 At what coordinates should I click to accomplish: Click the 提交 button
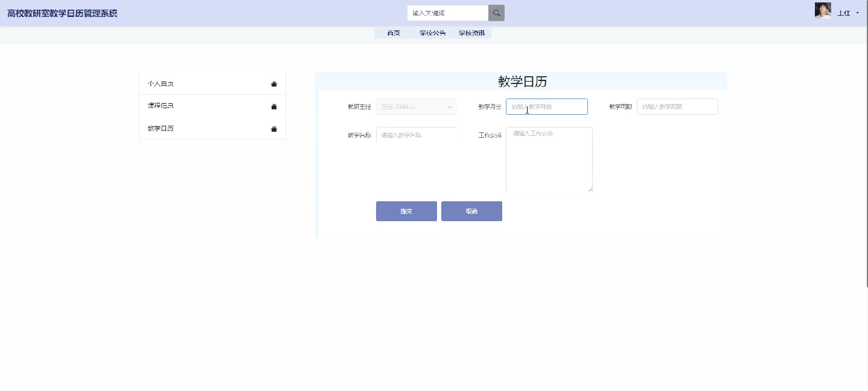click(406, 211)
